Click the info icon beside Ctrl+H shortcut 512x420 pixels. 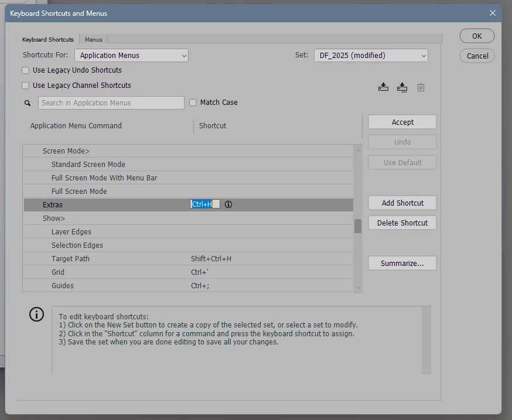click(x=228, y=204)
